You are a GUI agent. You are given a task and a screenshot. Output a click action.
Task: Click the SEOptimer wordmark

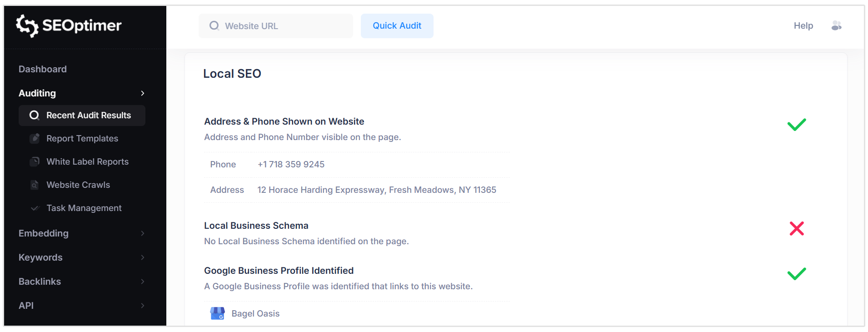point(82,25)
